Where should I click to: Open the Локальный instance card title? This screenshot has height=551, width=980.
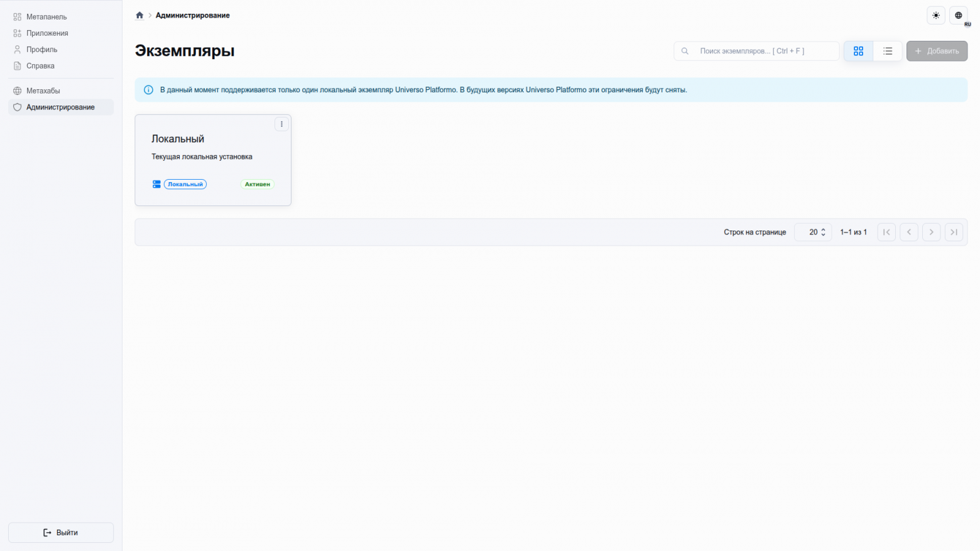coord(178,139)
